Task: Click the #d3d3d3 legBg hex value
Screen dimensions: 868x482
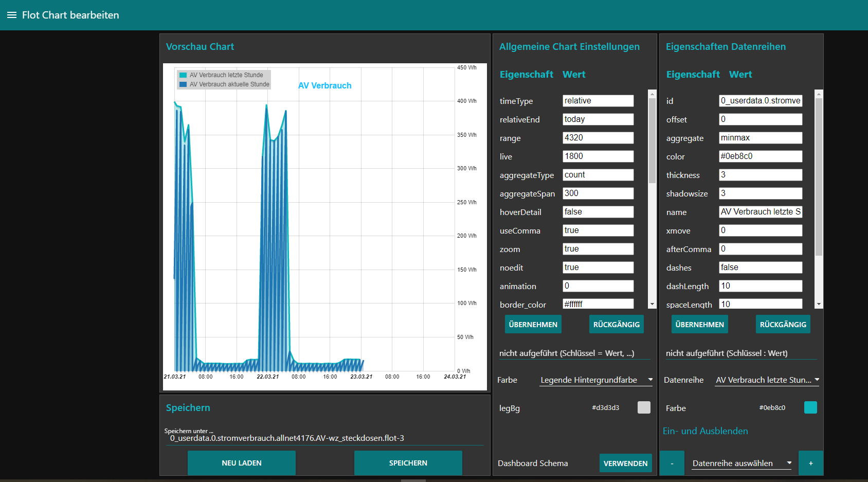Action: pyautogui.click(x=606, y=408)
